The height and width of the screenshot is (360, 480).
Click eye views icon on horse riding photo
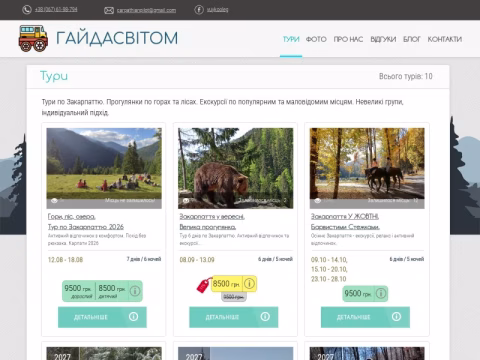point(317,200)
